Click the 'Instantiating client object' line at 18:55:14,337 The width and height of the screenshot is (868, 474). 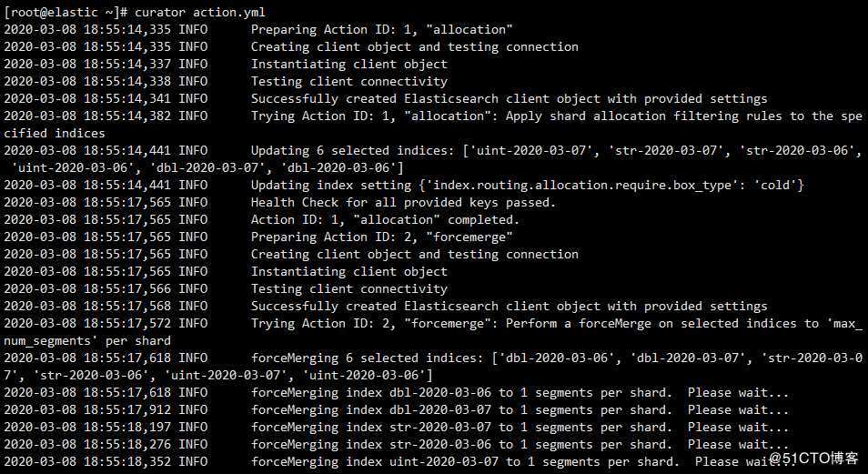click(348, 65)
